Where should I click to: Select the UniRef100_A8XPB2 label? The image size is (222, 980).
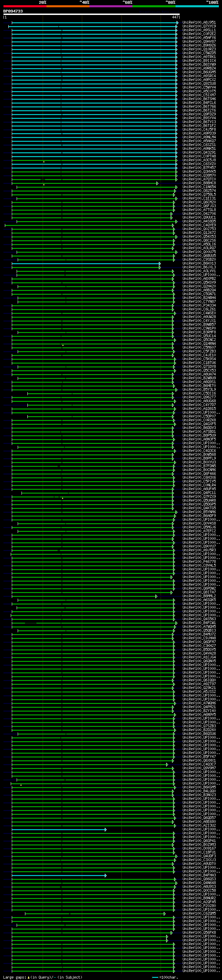click(199, 279)
